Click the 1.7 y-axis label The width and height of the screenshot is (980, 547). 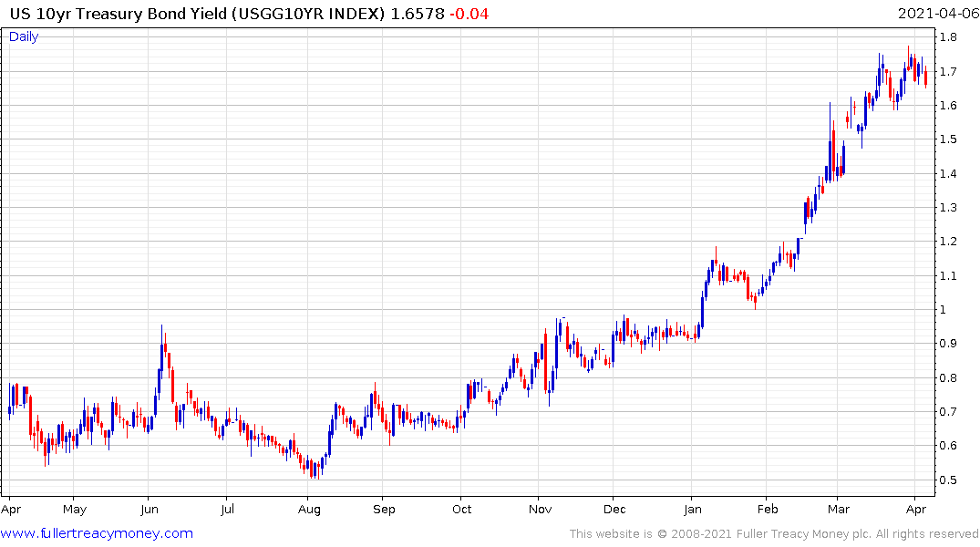click(948, 71)
